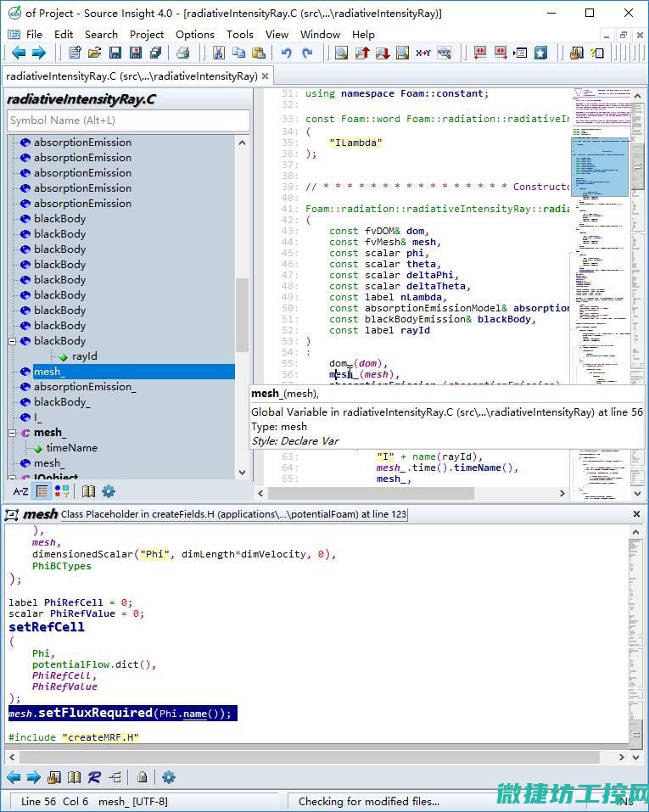Viewport: 649px width, 812px height.
Task: Collapse the blackBody node with rayId
Action: 13,341
